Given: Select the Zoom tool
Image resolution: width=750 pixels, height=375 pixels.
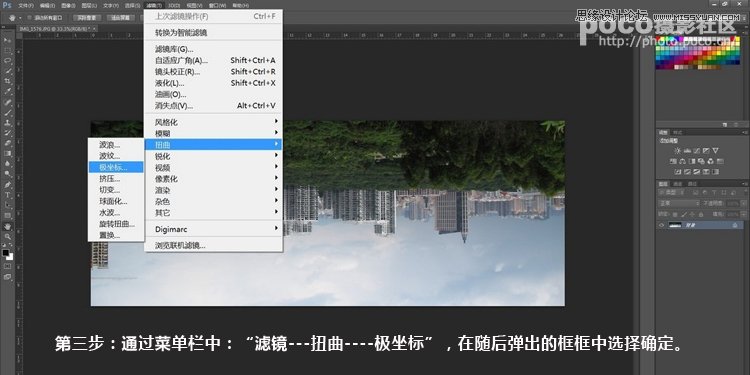Looking at the screenshot, I should point(8,236).
